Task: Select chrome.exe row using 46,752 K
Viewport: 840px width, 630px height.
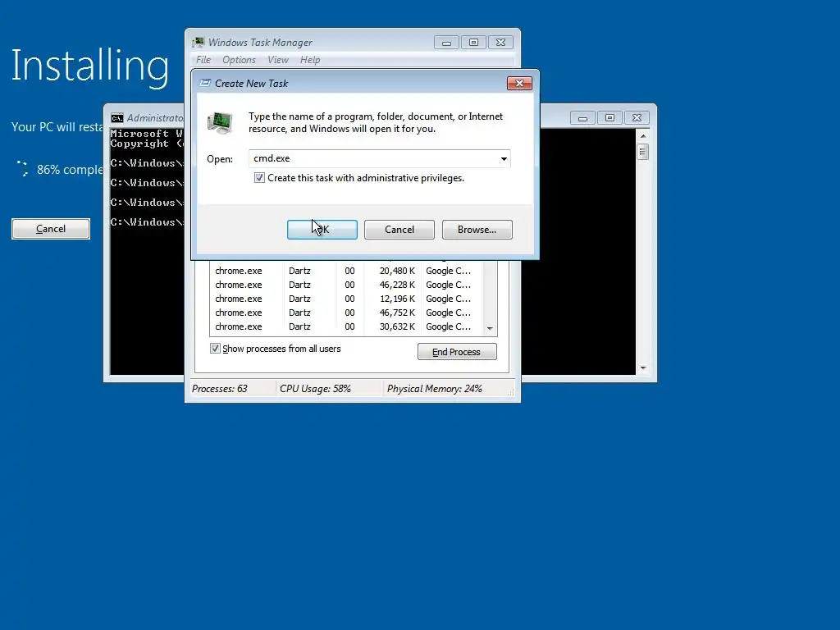Action: 345,313
